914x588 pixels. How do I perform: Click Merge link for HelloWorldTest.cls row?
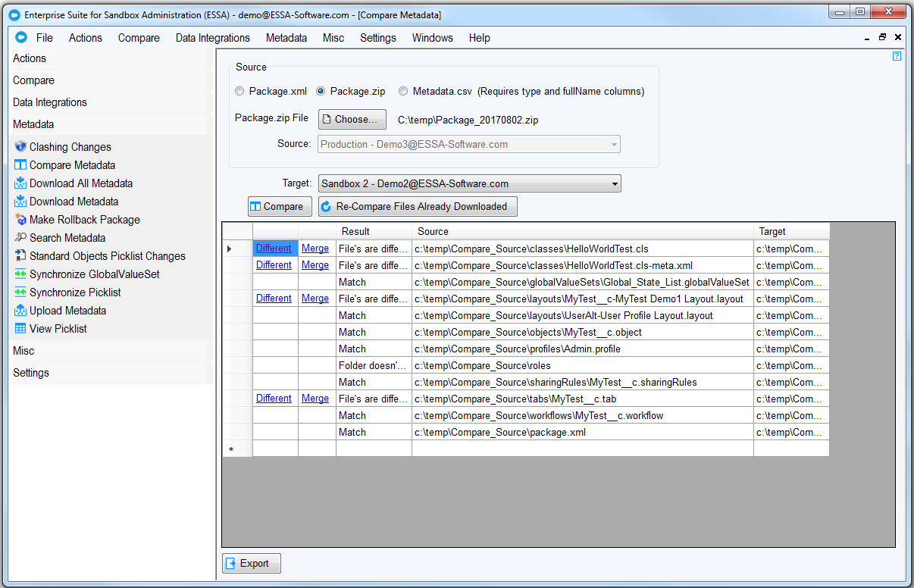(315, 249)
